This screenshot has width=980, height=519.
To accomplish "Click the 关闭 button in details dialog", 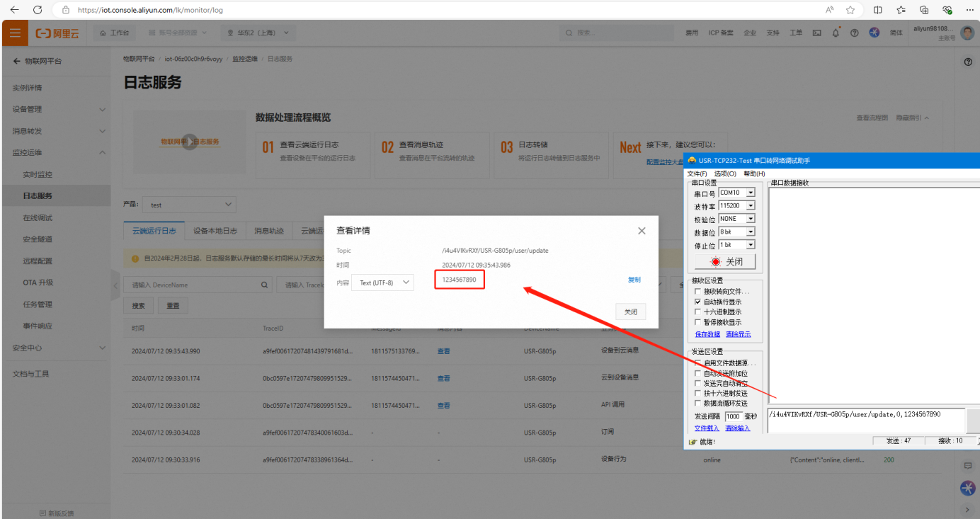I will coord(630,312).
